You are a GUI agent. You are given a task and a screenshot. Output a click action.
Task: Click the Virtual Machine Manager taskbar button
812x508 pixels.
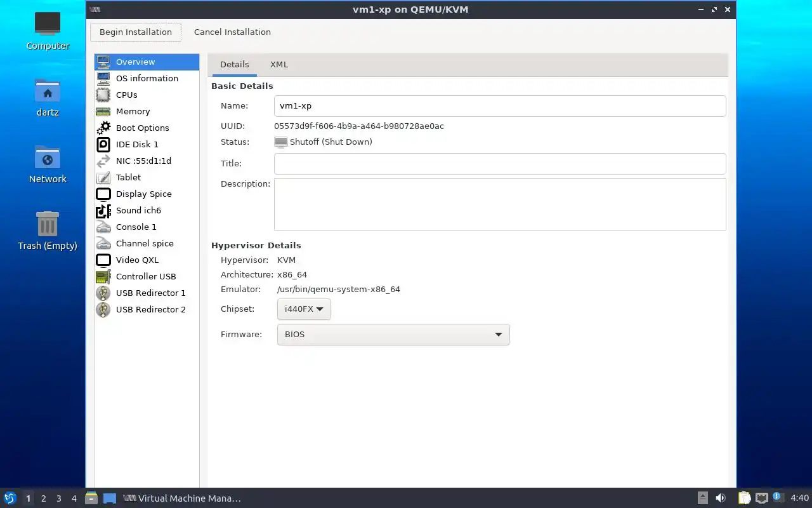pos(182,498)
